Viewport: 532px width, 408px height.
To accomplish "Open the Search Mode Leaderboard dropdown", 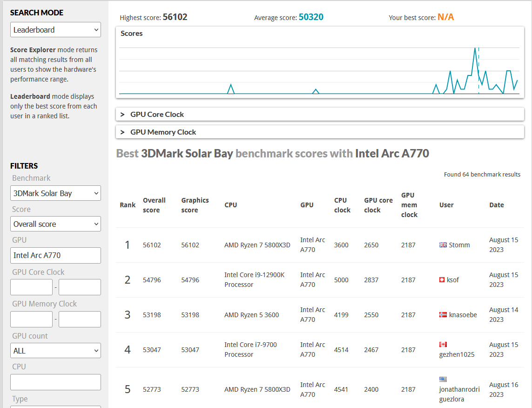I will [56, 30].
